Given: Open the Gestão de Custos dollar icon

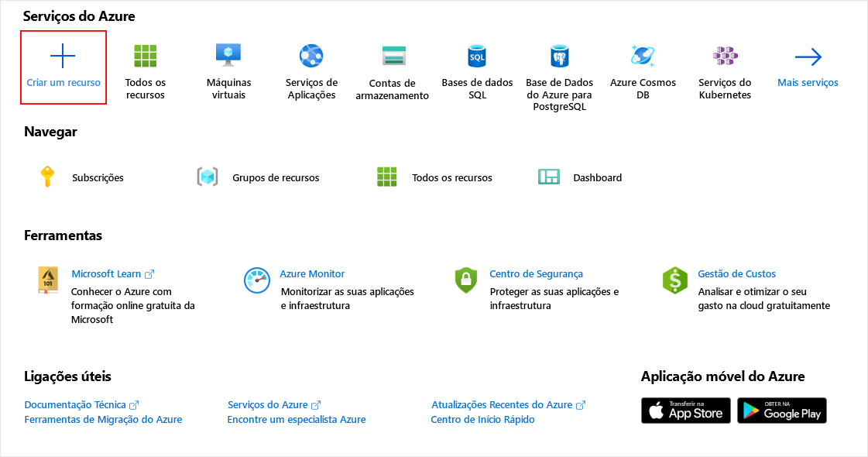Looking at the screenshot, I should pos(674,280).
